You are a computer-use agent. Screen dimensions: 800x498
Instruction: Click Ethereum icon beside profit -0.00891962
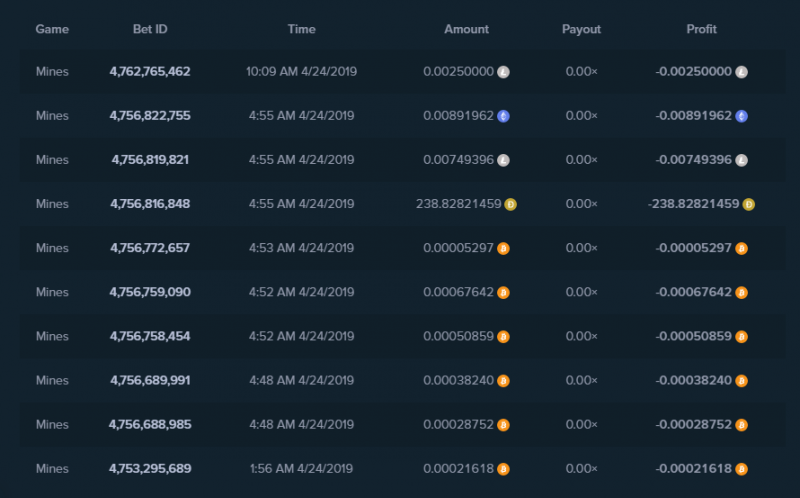(742, 116)
